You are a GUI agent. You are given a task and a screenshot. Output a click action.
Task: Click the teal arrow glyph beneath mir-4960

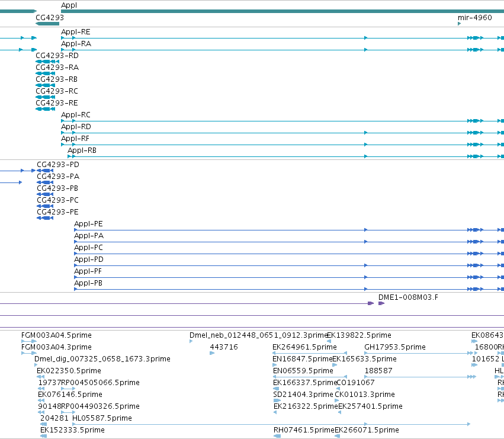[460, 24]
